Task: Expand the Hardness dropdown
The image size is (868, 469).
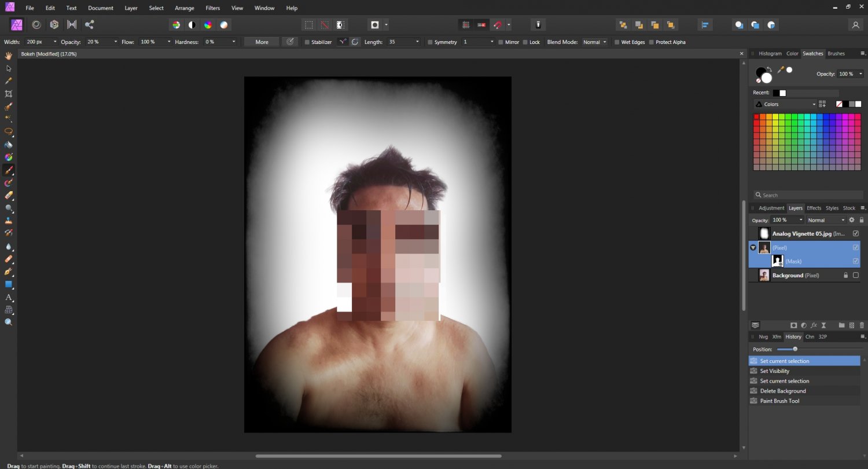Action: (x=234, y=42)
